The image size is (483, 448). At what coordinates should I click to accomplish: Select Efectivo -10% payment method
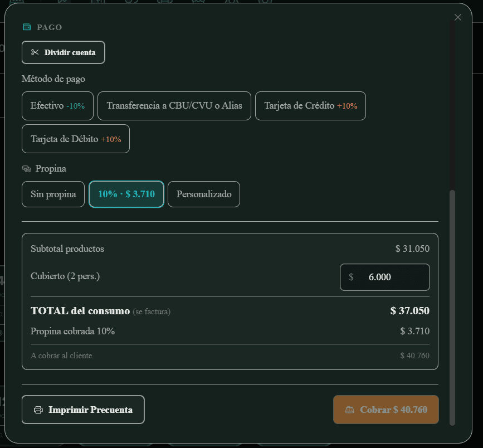pyautogui.click(x=57, y=106)
